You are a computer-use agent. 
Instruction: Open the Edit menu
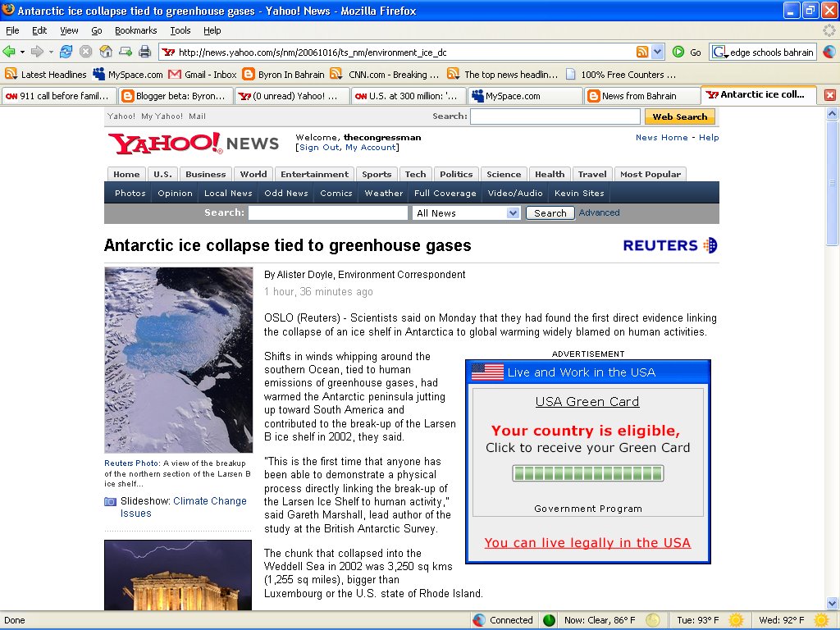[x=39, y=30]
